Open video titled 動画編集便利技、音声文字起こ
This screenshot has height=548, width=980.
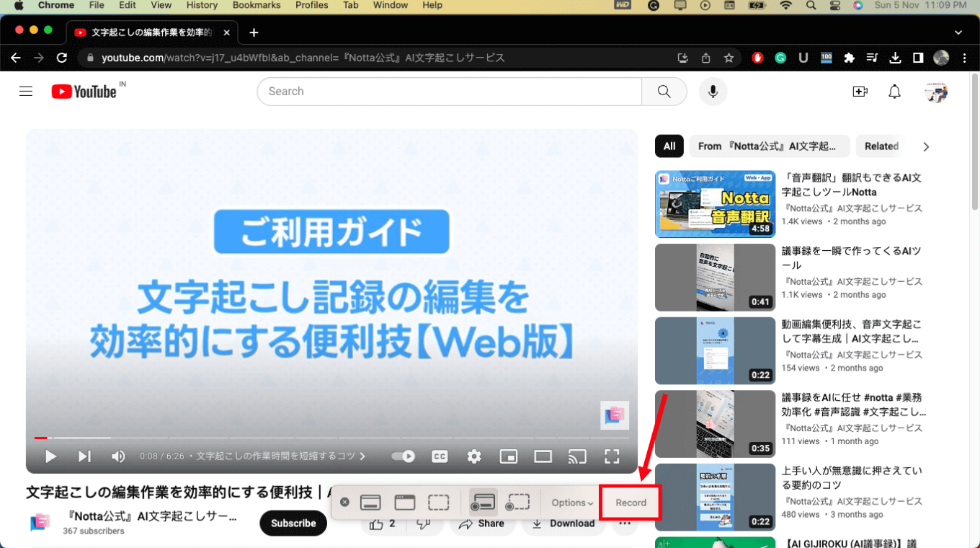852,332
